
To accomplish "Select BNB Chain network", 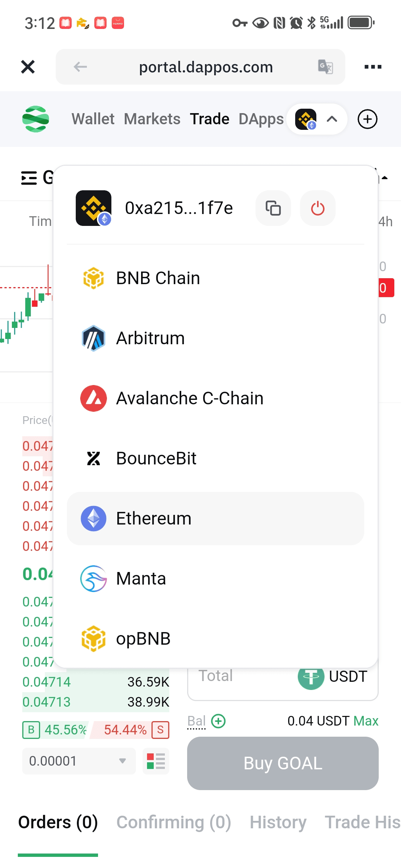I will (x=215, y=278).
